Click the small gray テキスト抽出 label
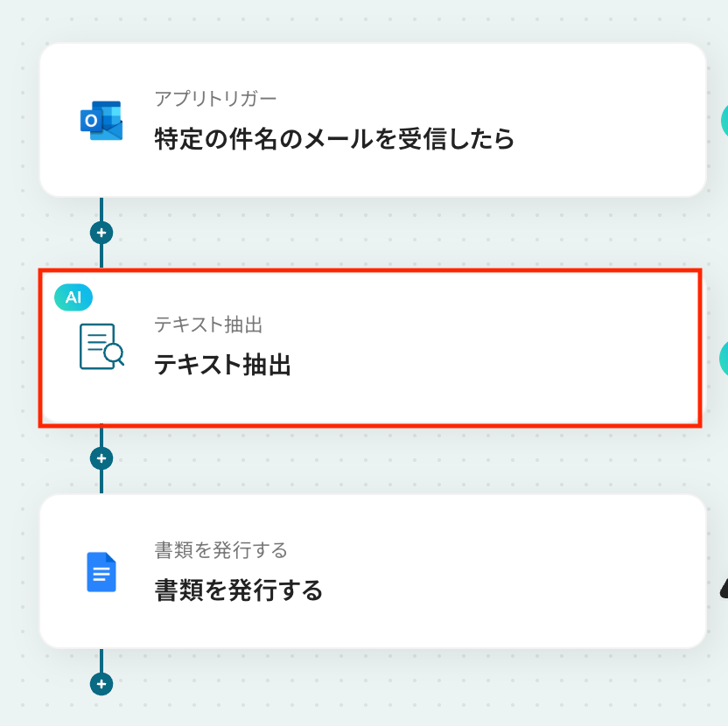This screenshot has height=726, width=728. 208,325
